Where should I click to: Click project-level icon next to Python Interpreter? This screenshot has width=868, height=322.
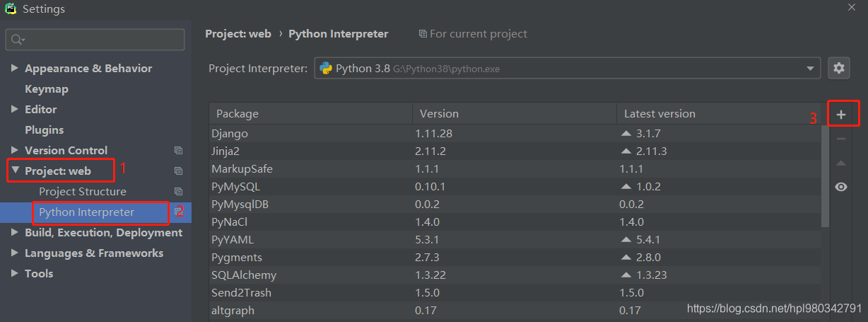[x=179, y=212]
